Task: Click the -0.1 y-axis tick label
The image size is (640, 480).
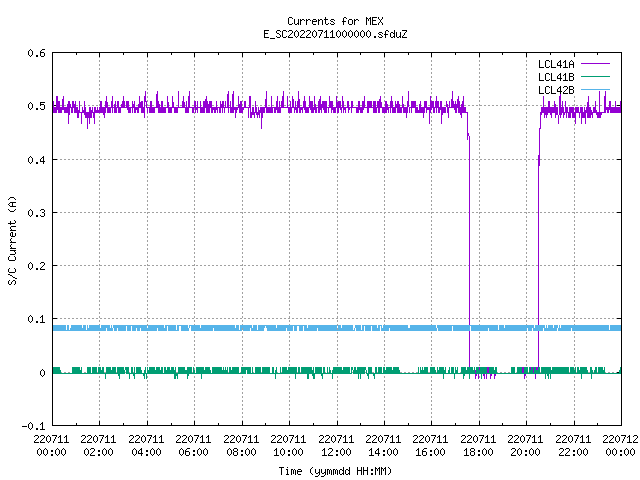Action: (x=33, y=426)
